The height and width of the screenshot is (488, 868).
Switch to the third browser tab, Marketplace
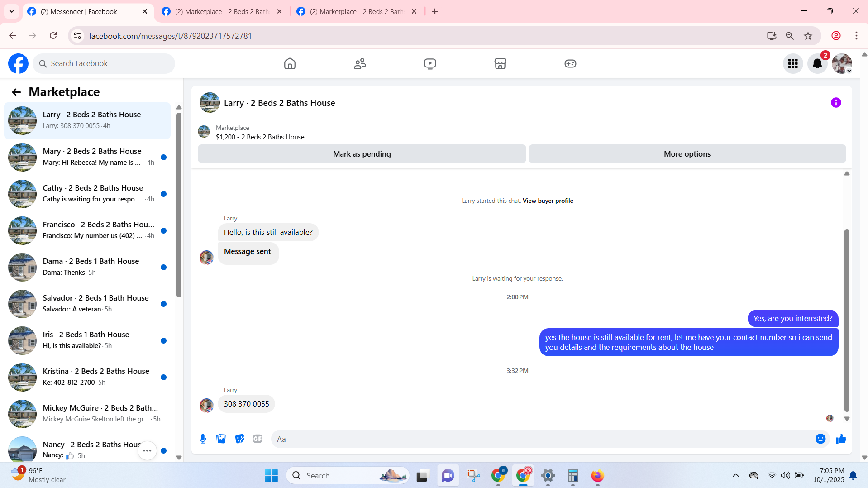click(x=357, y=12)
